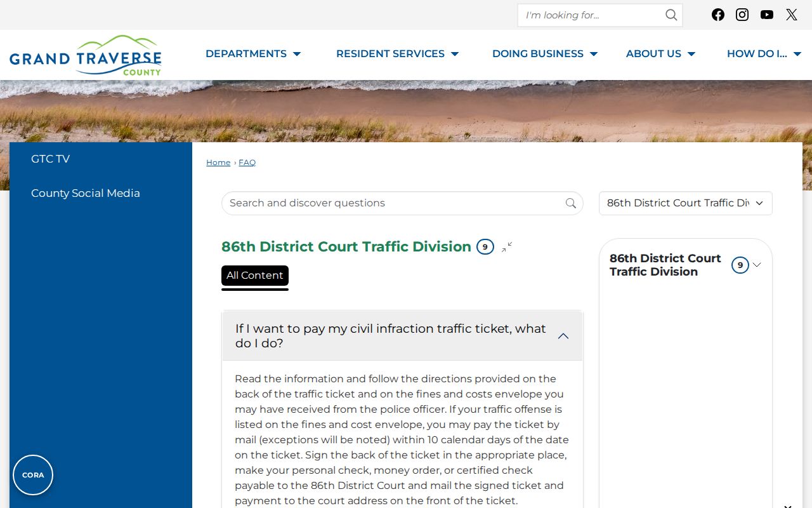This screenshot has width=812, height=508.
Task: Collapse the civil infraction ticket question
Action: 402,336
